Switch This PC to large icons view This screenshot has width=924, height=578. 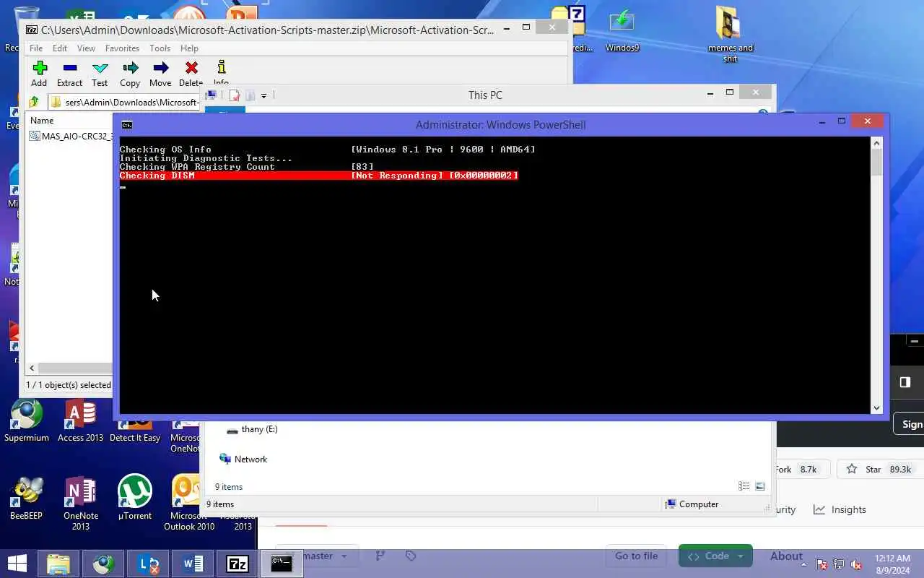[x=760, y=486]
